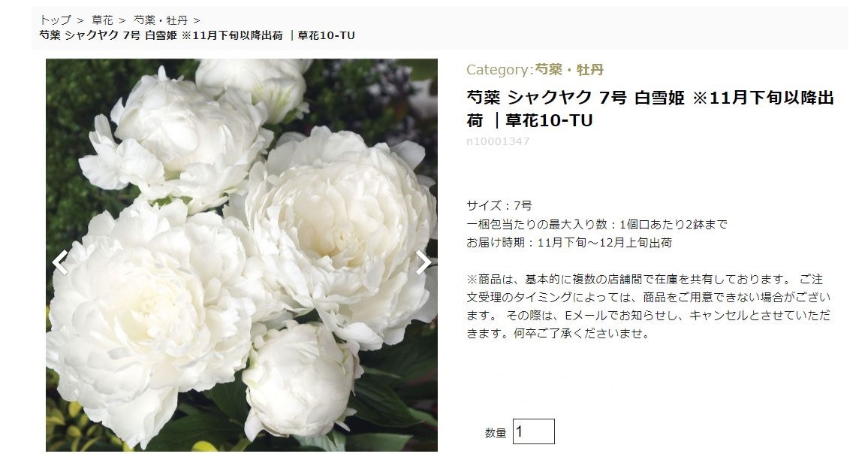Click the Category: label text
868x454 pixels.
500,70
